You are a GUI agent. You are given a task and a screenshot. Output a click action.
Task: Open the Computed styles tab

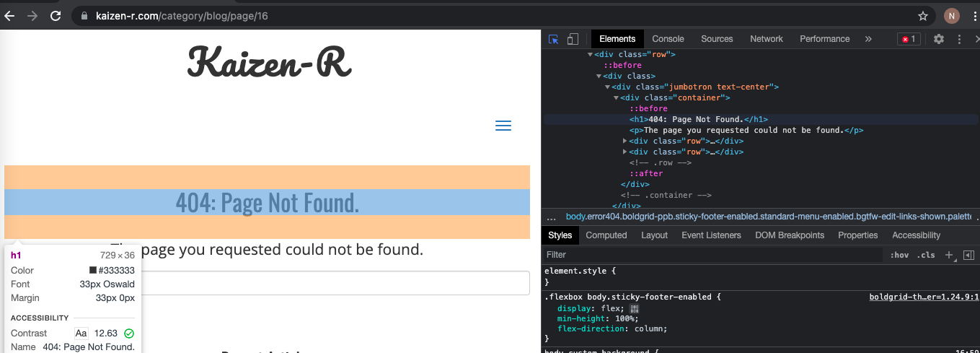(x=606, y=235)
